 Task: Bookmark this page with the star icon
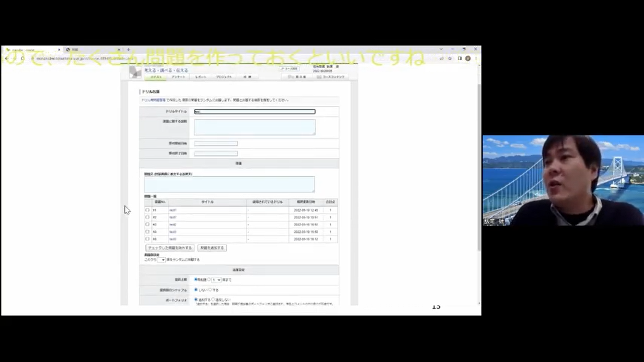(450, 58)
